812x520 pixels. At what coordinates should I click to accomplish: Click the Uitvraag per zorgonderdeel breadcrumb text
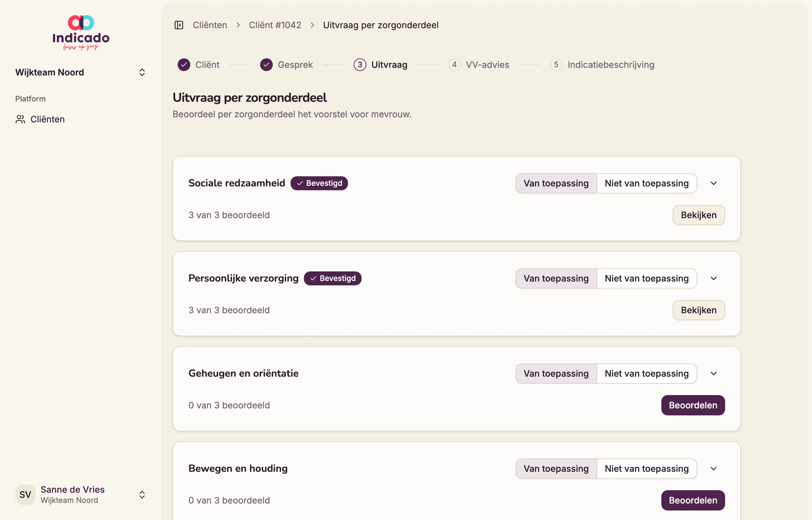pyautogui.click(x=381, y=25)
